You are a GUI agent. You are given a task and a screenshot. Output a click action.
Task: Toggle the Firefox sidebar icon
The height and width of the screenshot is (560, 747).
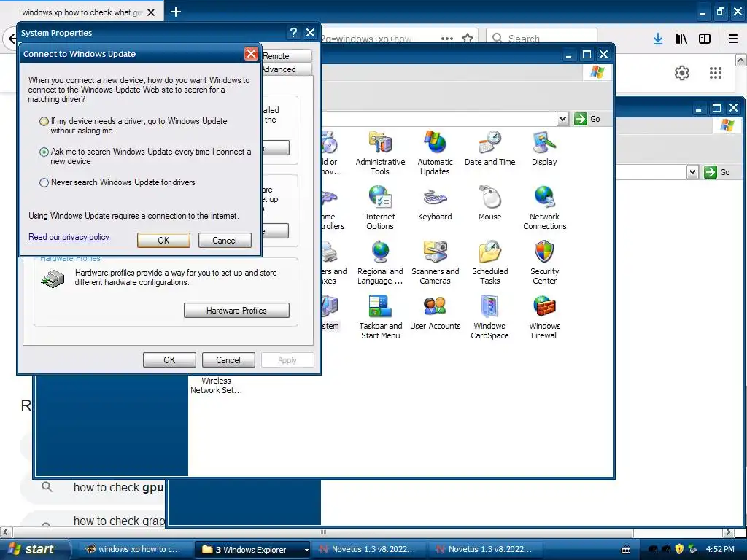705,39
